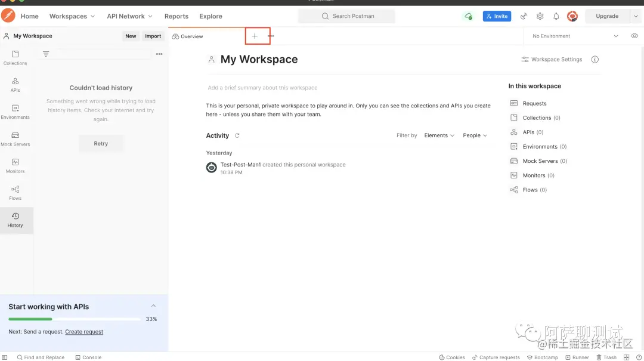Follow the Create request link

pyautogui.click(x=84, y=331)
